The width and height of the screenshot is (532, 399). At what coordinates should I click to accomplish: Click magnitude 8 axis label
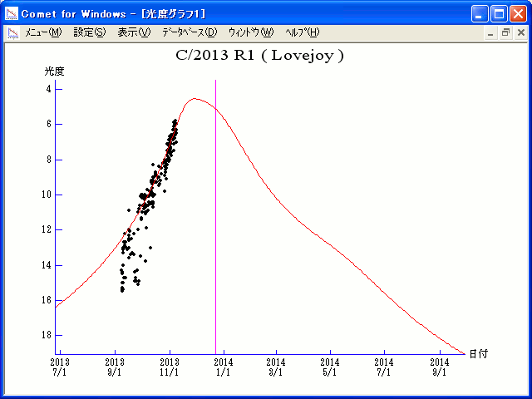(x=49, y=160)
